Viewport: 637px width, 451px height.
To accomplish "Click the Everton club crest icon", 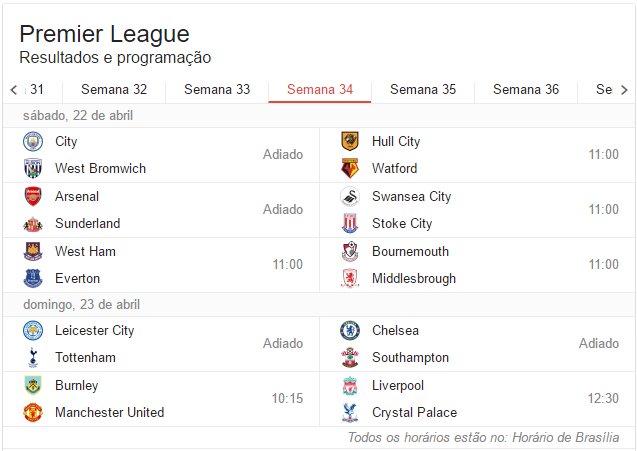I will coord(33,278).
